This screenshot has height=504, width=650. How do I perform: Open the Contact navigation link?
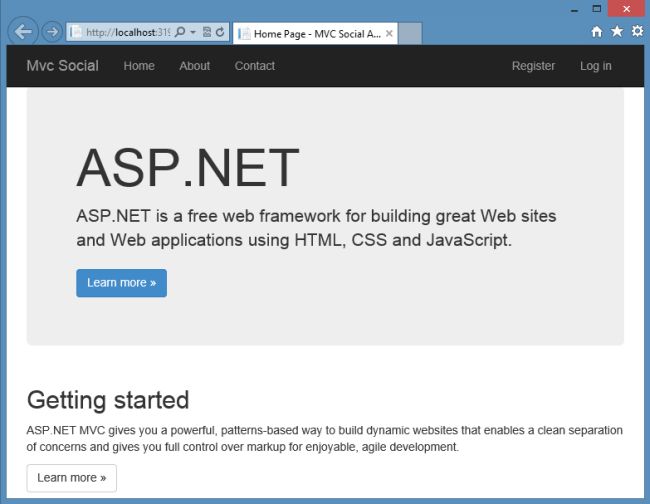pos(255,66)
